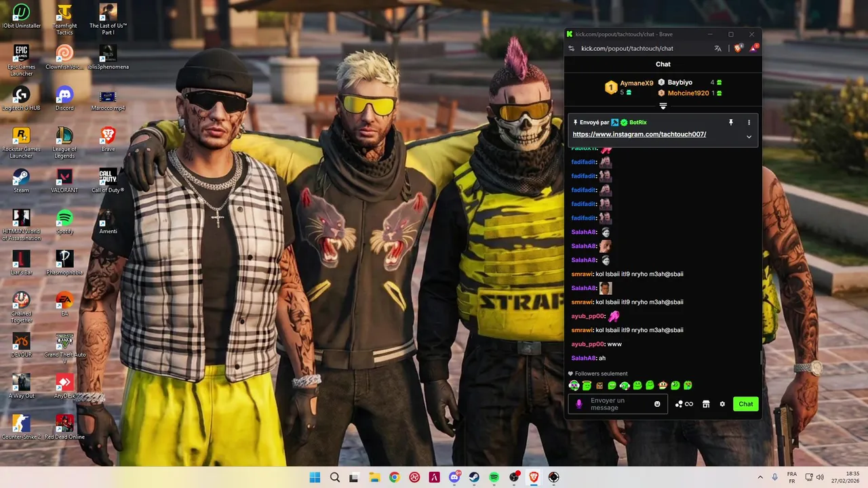Expand pinned message with chevron arrow
The height and width of the screenshot is (488, 868).
point(749,136)
